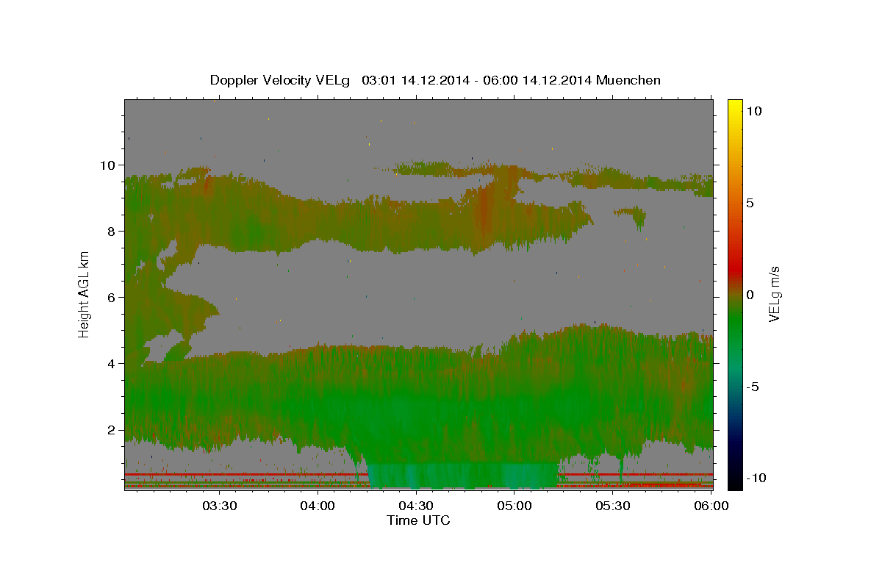This screenshot has width=882, height=588.
Task: Click the teal precipitation block near ground at 04:45
Action: [x=463, y=476]
